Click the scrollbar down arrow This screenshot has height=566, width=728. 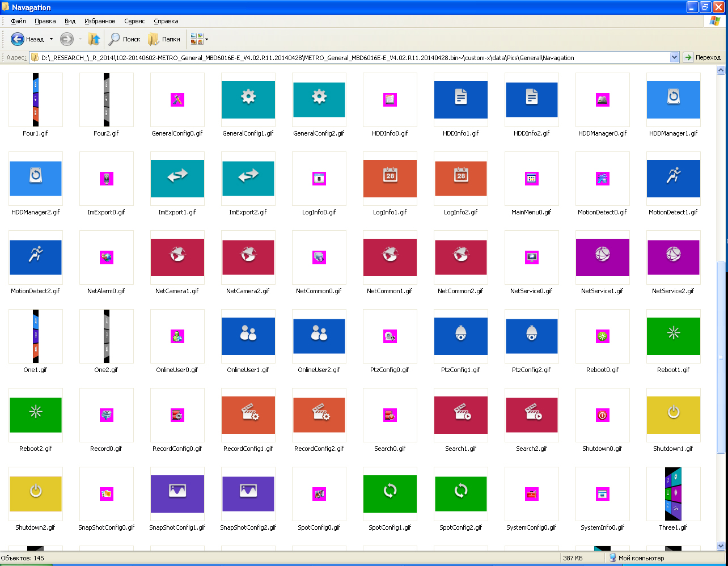click(x=721, y=546)
